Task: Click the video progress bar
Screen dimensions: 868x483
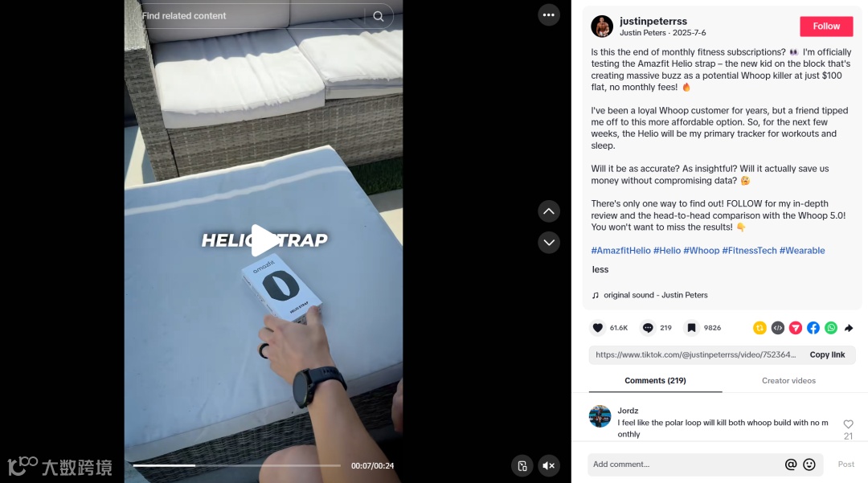Action: (237, 466)
